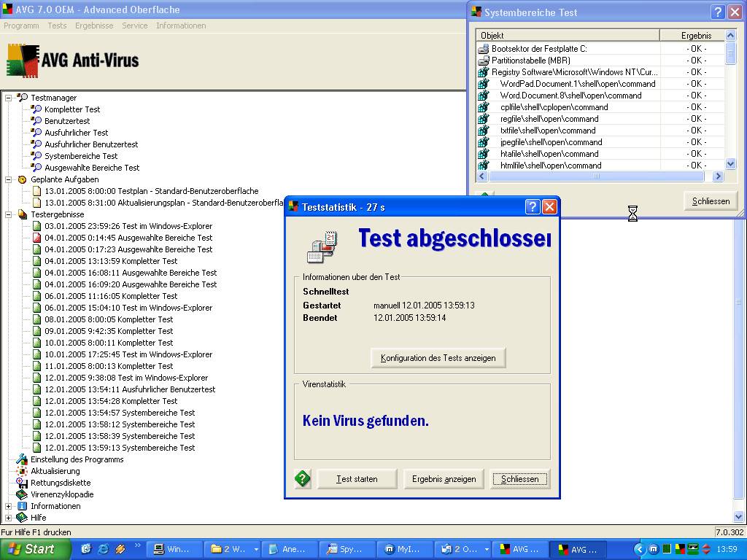The width and height of the screenshot is (747, 560).
Task: Click the document icon for 13.01.2005 8:00:00 Testplan
Action: (36, 191)
